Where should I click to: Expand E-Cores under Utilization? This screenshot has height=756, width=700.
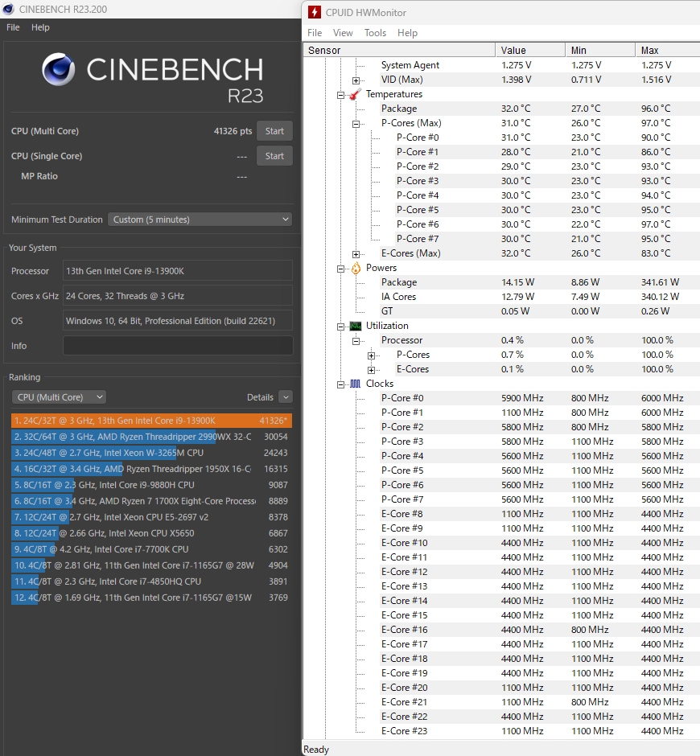point(371,370)
